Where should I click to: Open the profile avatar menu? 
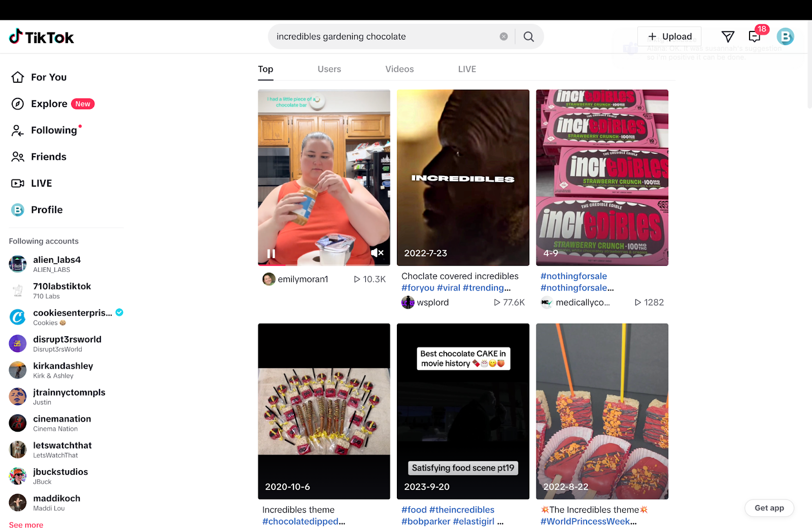[785, 37]
